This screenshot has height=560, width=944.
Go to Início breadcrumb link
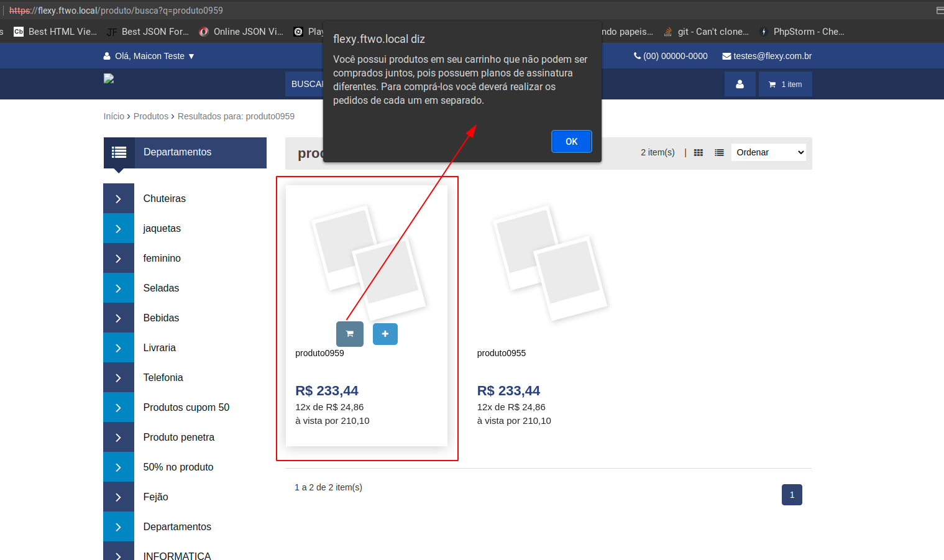click(114, 116)
